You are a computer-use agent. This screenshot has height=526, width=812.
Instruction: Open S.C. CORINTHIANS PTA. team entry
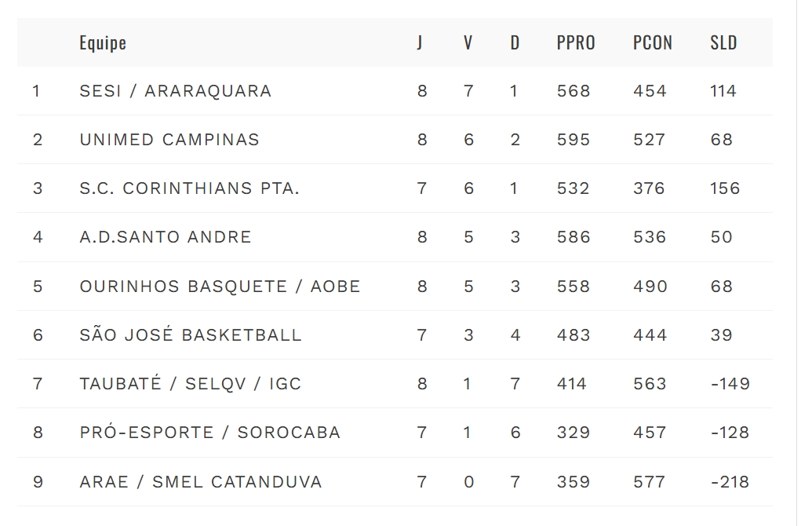[x=189, y=188]
